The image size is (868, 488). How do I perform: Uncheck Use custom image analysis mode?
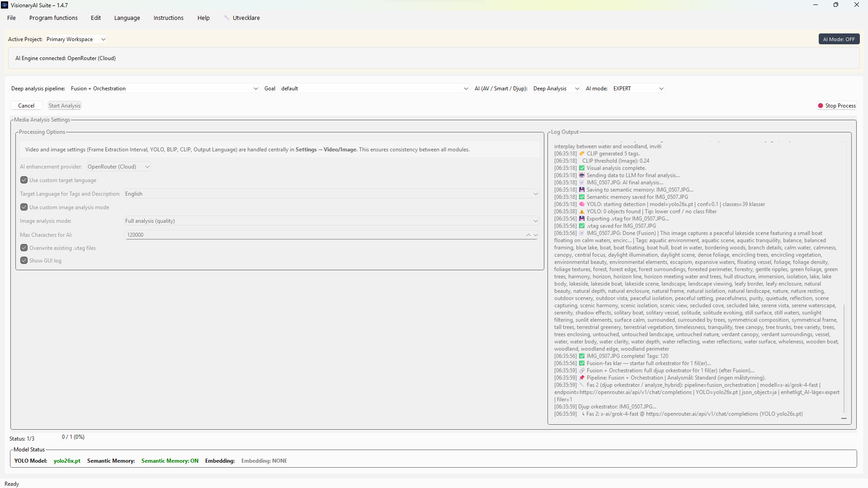[x=24, y=207]
